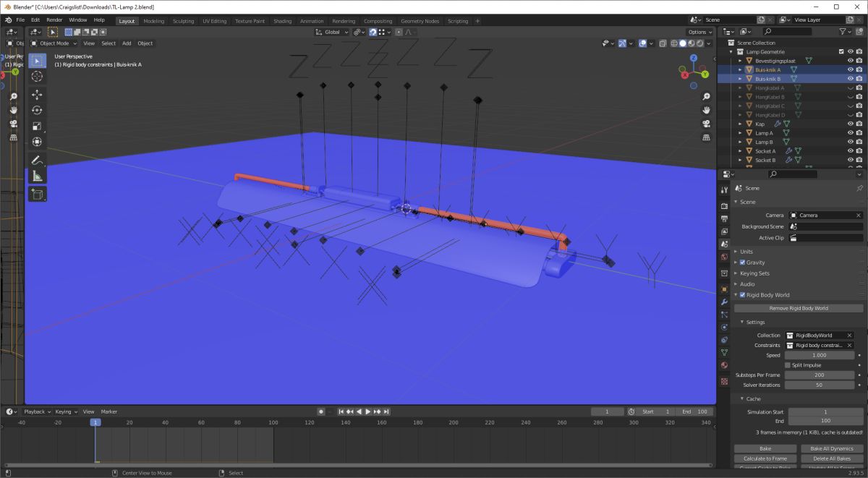Click the Bake button
The image size is (868, 478).
click(765, 448)
